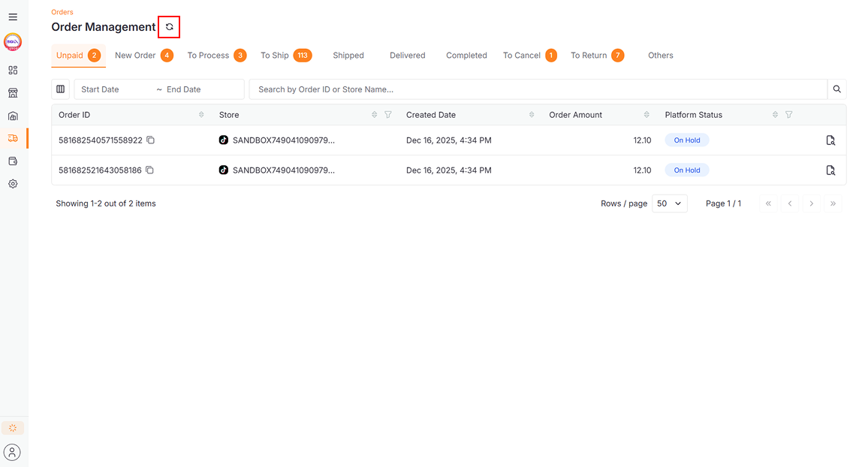Open the settings gear in the sidebar
Viewport: 868px width, 467px height.
13,184
